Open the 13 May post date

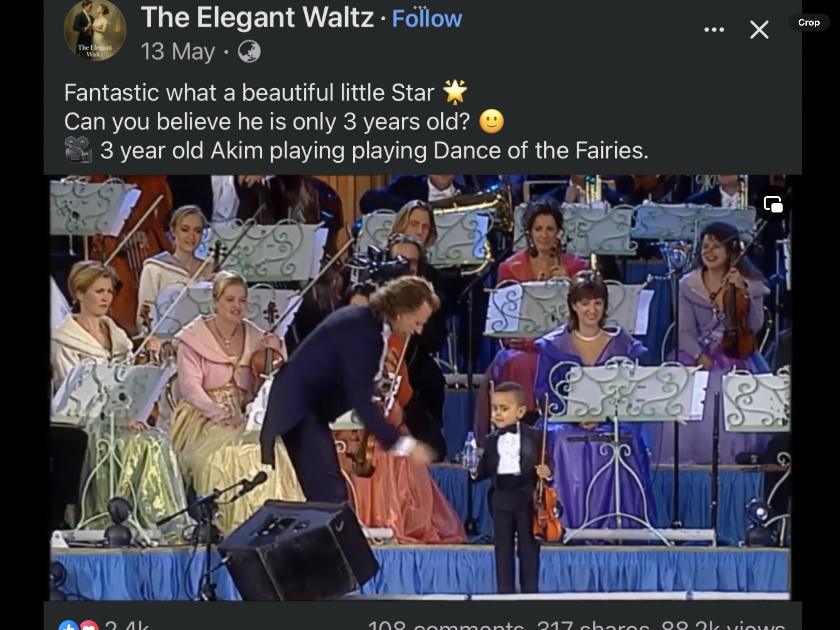(177, 51)
